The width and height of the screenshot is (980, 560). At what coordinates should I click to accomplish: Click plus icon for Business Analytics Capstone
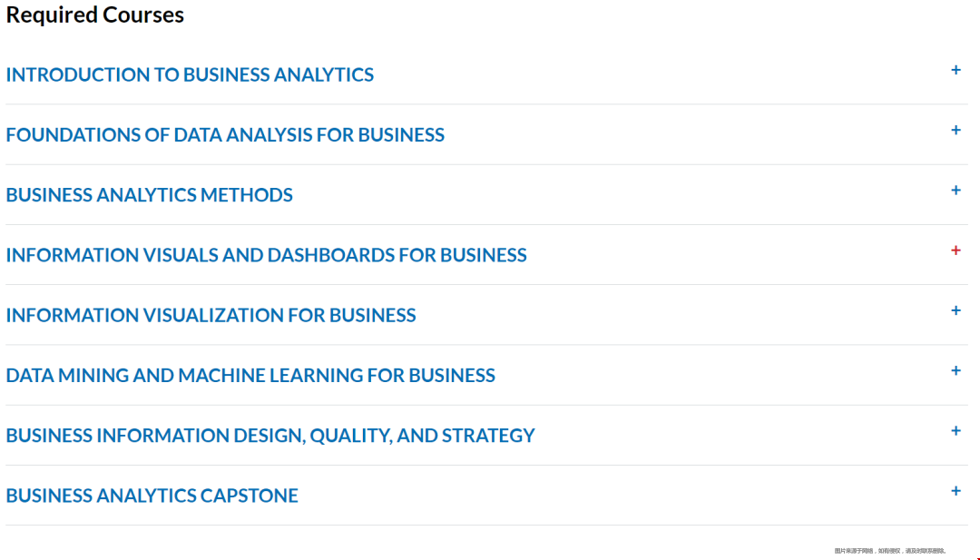pyautogui.click(x=955, y=491)
